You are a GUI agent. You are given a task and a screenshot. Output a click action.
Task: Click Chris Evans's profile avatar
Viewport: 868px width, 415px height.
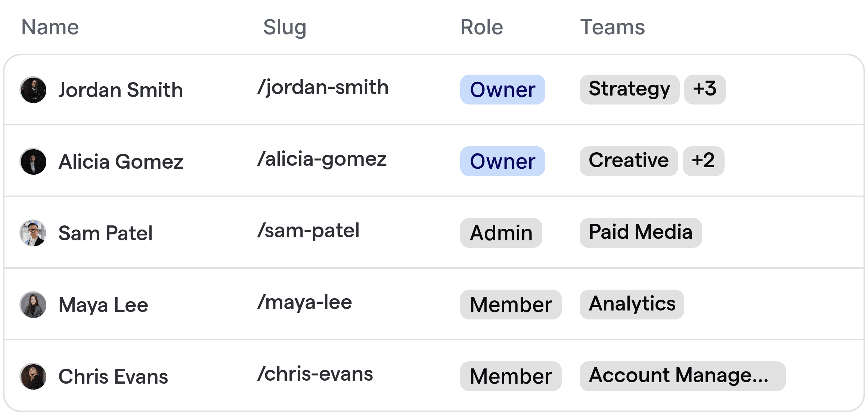[x=33, y=376]
